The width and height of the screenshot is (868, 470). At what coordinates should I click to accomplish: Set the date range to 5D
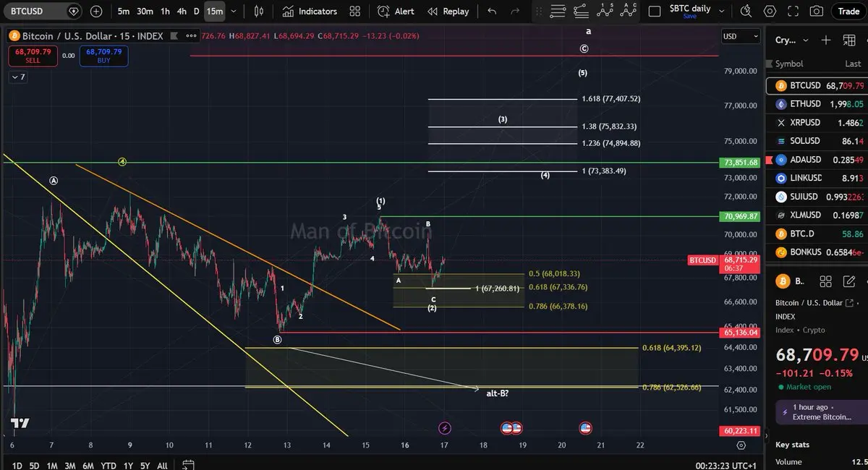pos(34,466)
